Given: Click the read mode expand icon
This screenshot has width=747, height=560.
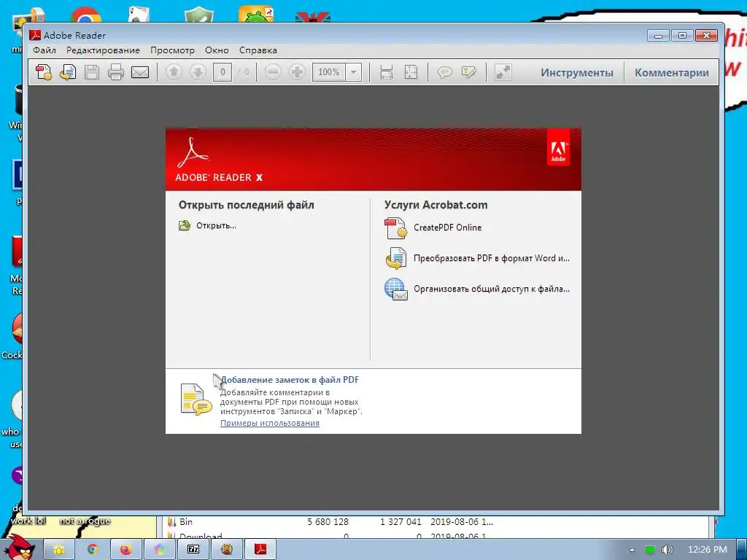Looking at the screenshot, I should (x=503, y=72).
